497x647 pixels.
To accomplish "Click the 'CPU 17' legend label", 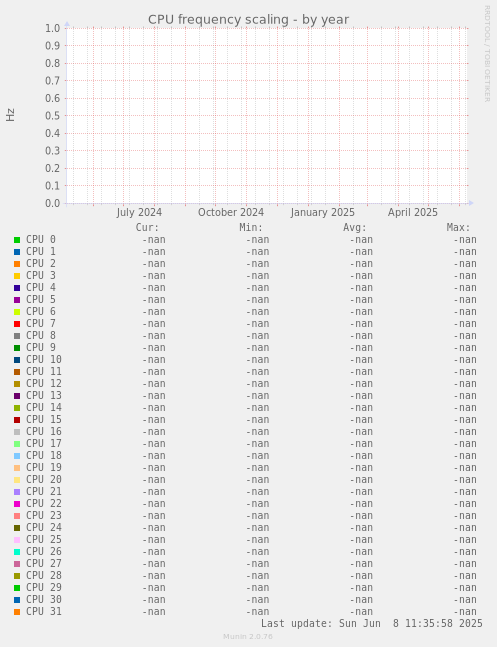I will [x=44, y=444].
